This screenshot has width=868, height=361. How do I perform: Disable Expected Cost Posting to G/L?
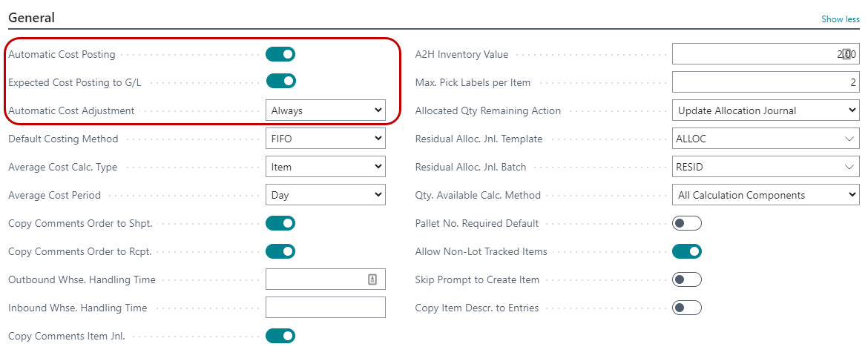pos(280,82)
